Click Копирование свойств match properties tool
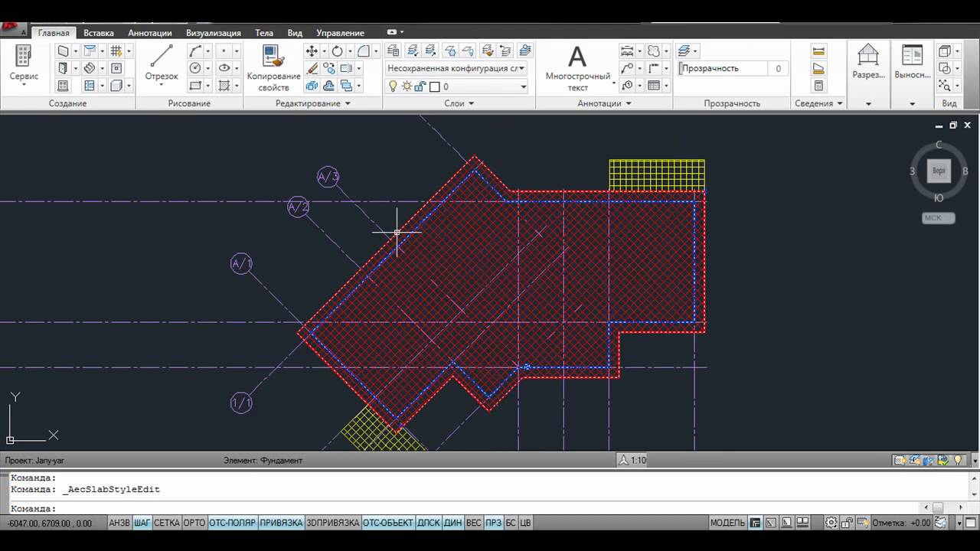This screenshot has height=551, width=980. coord(273,67)
